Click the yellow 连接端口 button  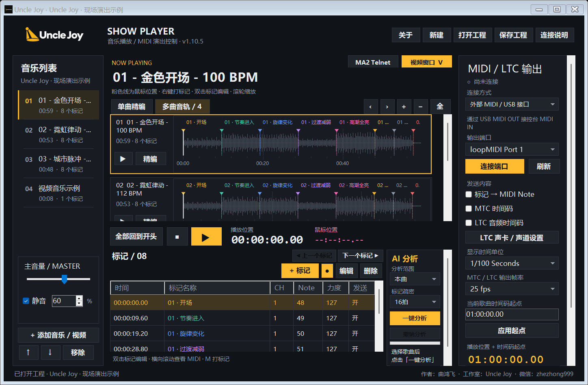point(494,166)
